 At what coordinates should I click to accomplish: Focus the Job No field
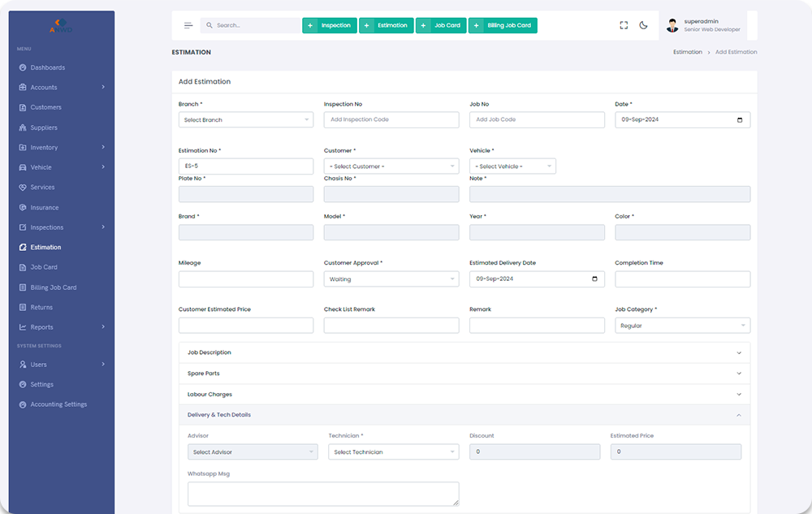(x=537, y=119)
